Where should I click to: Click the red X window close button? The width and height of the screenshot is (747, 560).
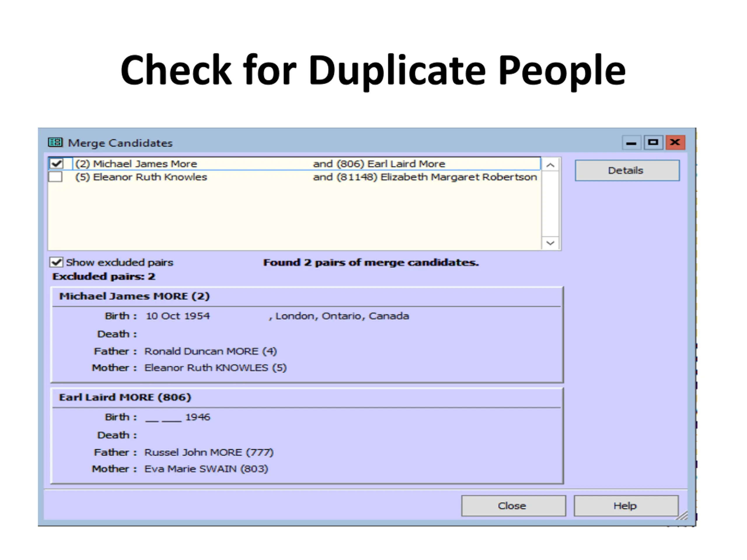(x=675, y=142)
